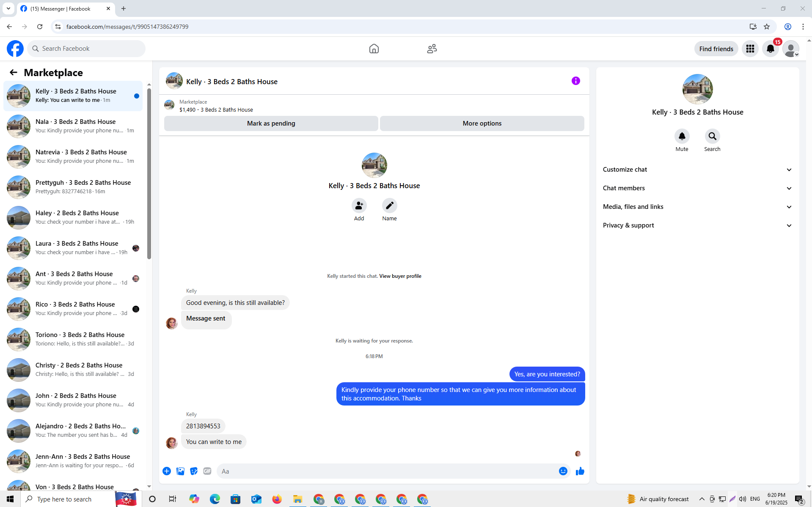Open the account profile avatar menu
Screen dimensions: 812x507
[x=790, y=49]
